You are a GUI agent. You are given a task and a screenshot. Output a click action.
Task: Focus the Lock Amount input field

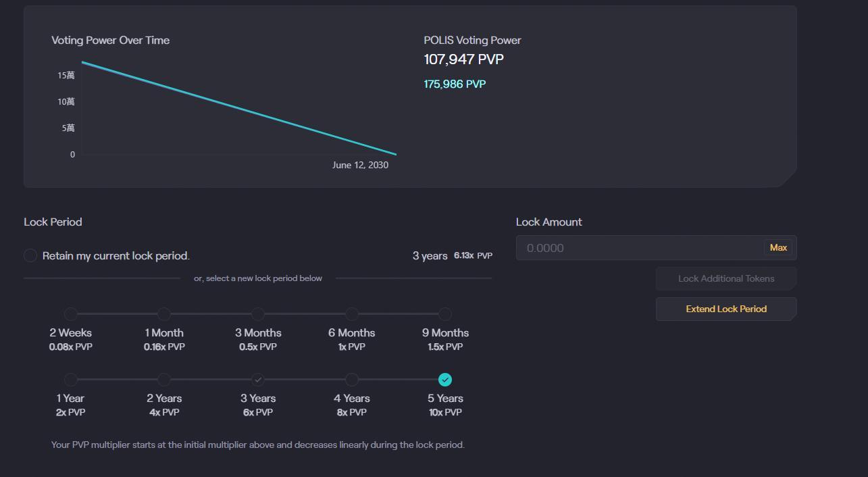[x=640, y=248]
